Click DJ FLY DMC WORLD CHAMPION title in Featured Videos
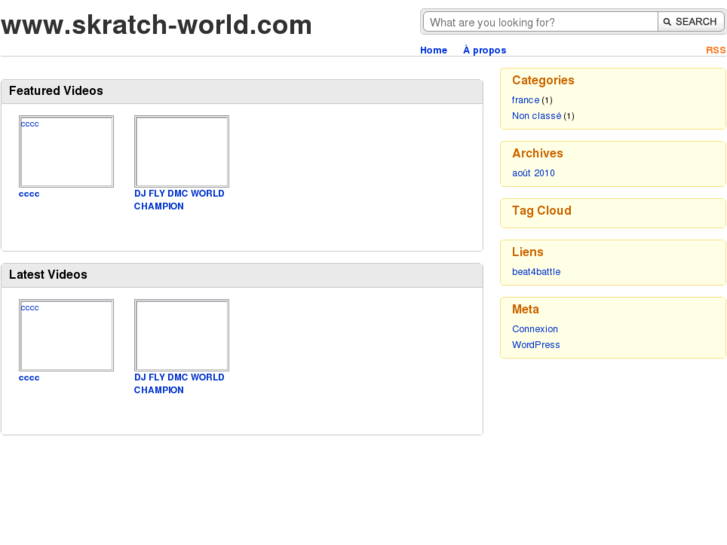 point(179,200)
